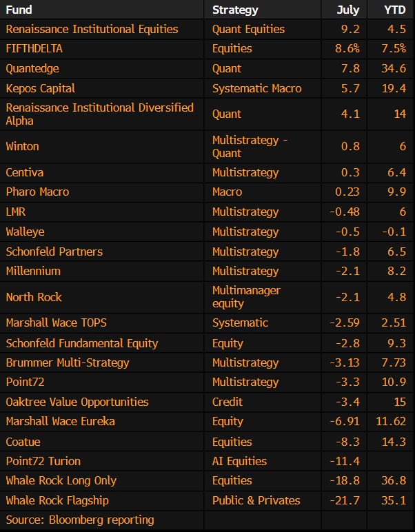
Task: Click YTD value 15 for Oaktree
Action: coord(400,402)
